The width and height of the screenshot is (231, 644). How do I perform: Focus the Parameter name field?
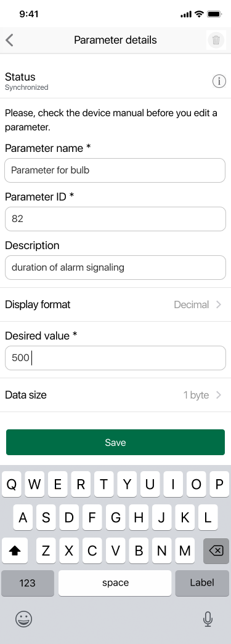[x=115, y=170]
